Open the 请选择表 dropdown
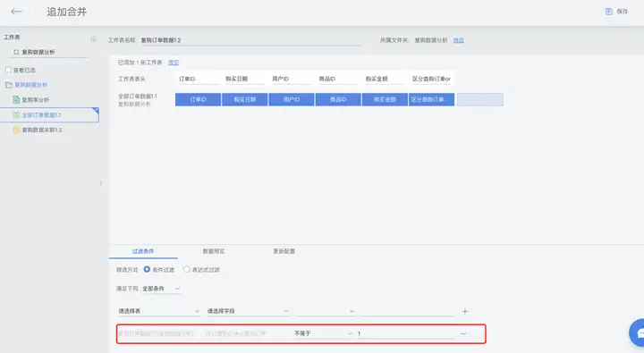 158,311
